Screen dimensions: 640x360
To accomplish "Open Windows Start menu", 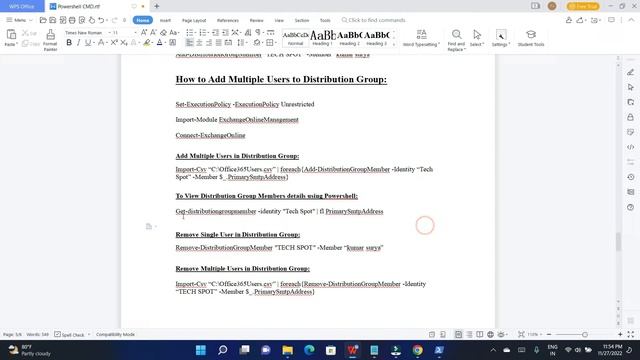I will click(201, 350).
